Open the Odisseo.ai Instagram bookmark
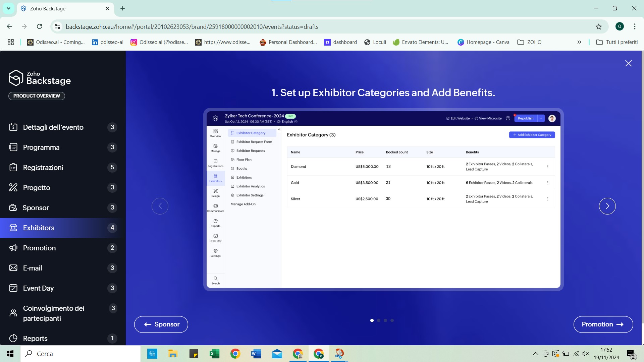This screenshot has height=362, width=644. pyautogui.click(x=159, y=42)
